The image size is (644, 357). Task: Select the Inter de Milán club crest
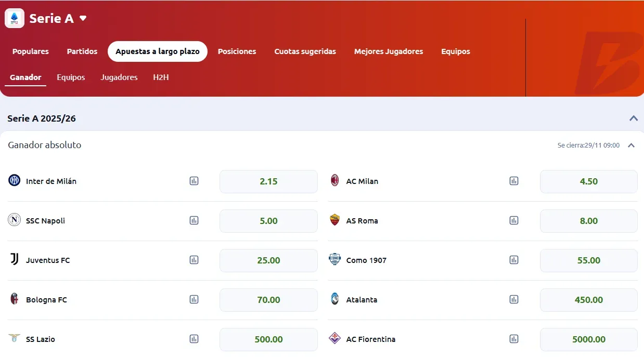14,181
